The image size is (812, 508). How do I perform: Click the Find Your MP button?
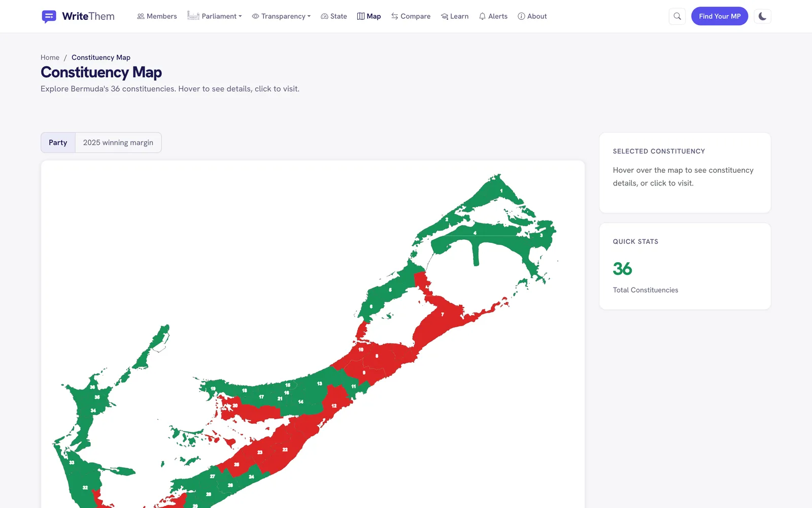click(x=720, y=16)
